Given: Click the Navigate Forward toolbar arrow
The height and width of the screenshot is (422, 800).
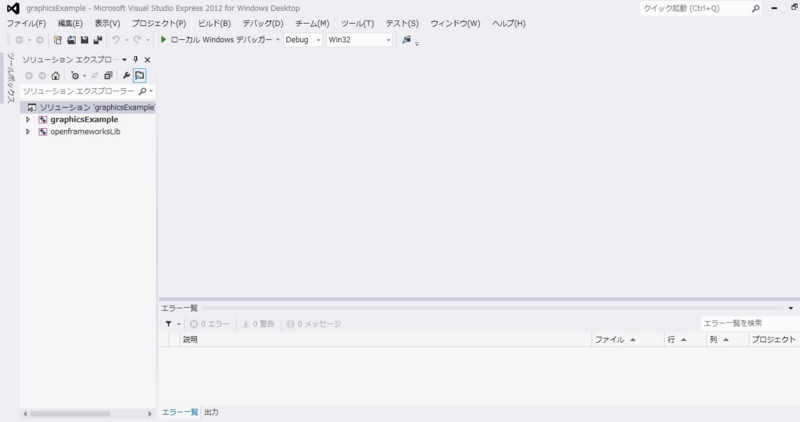Looking at the screenshot, I should [x=39, y=40].
